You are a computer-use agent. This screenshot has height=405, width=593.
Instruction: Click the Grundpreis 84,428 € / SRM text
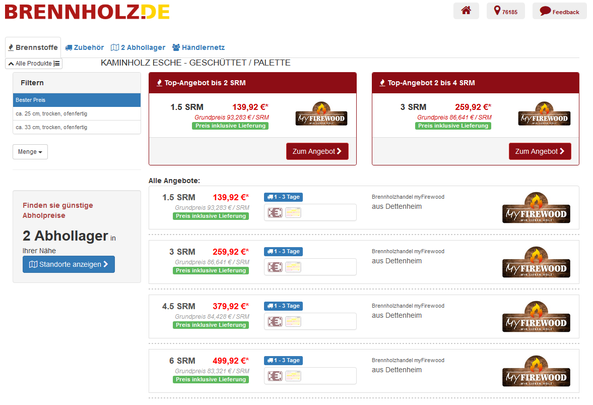click(212, 317)
